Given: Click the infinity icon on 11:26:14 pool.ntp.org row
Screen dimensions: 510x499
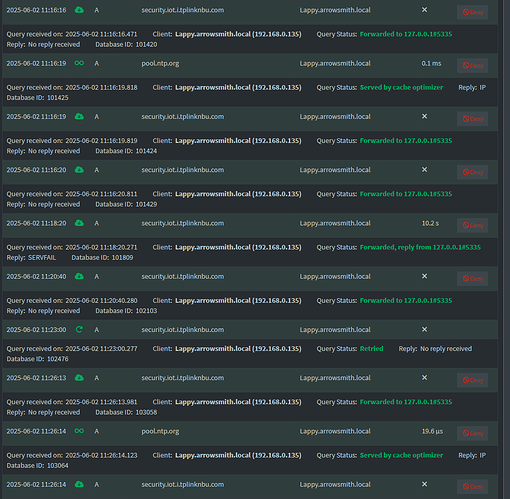Looking at the screenshot, I should (79, 431).
